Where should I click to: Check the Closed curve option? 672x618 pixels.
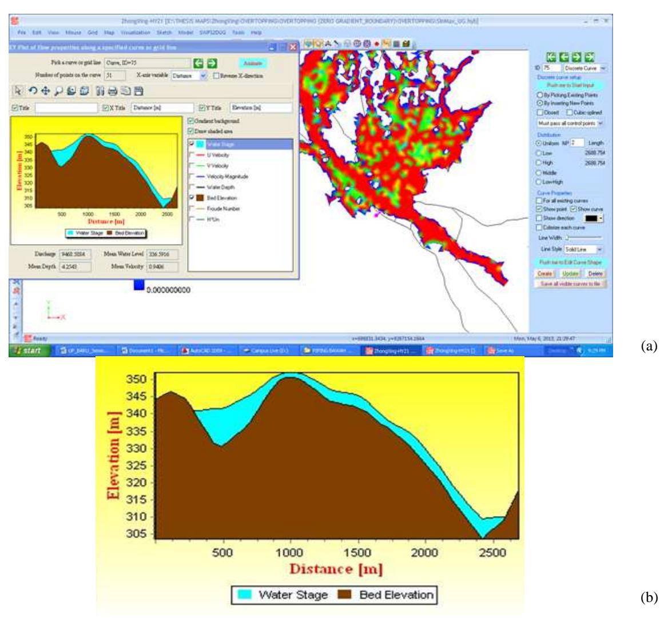coord(540,112)
